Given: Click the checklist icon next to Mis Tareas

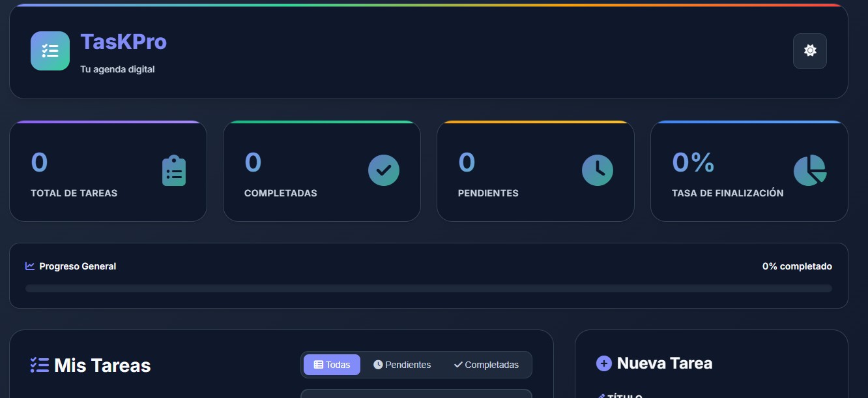Looking at the screenshot, I should [40, 365].
